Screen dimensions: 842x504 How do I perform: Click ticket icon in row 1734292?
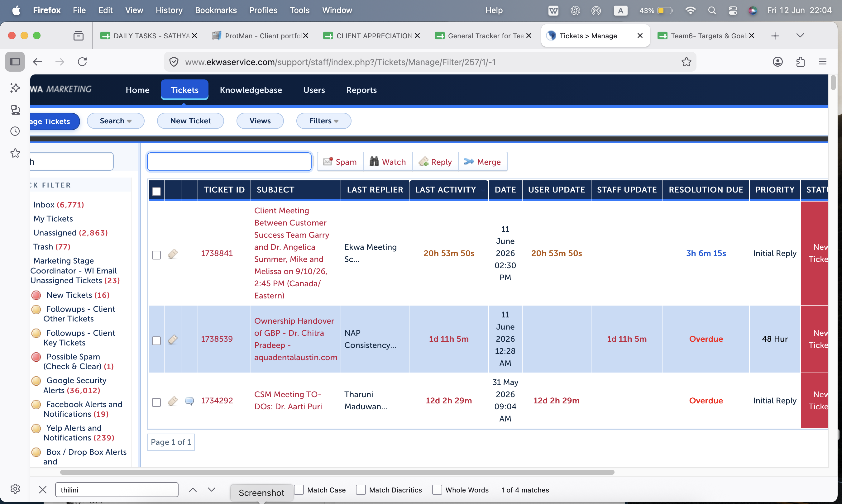coord(173,401)
